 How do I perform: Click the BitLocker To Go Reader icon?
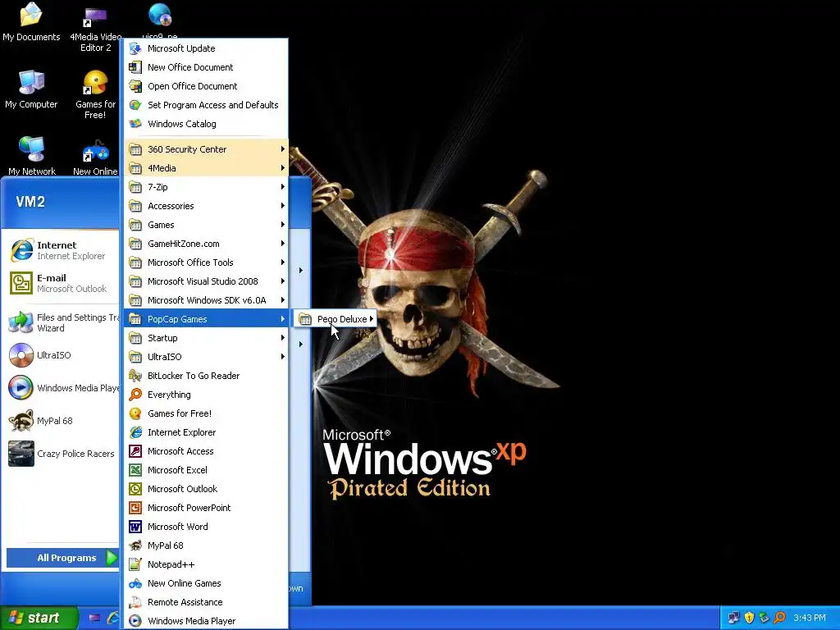135,376
